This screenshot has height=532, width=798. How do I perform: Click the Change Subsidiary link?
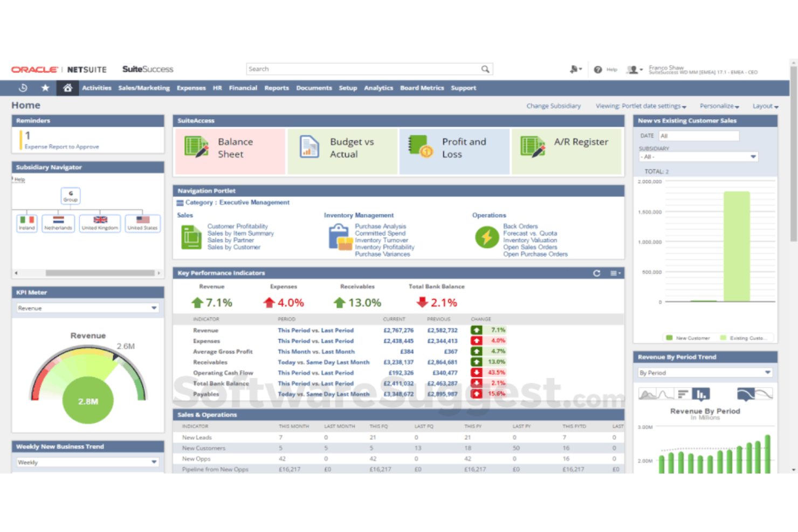(x=554, y=106)
